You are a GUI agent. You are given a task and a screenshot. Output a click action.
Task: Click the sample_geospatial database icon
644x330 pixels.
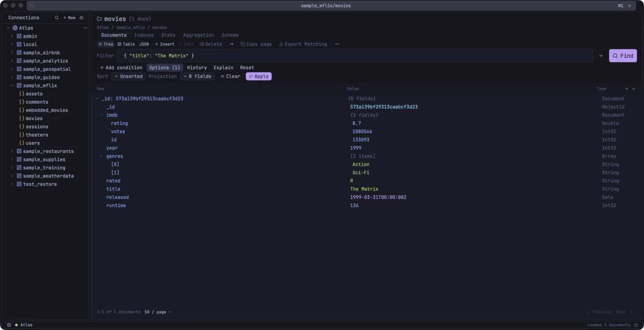click(x=19, y=69)
